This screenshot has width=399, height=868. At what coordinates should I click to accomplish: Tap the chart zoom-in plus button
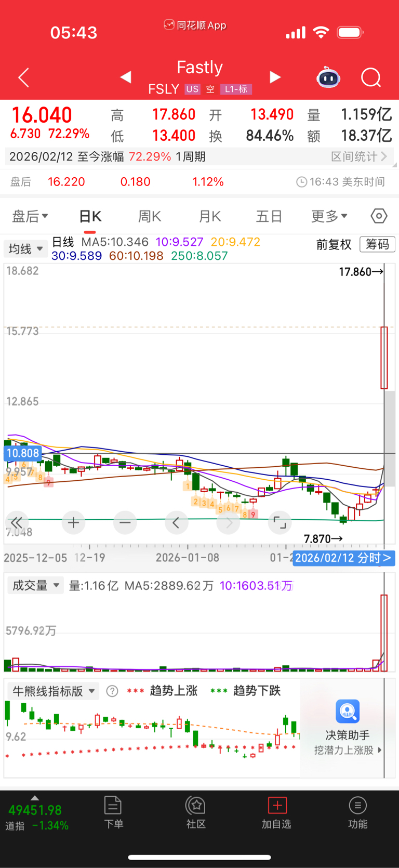73,522
